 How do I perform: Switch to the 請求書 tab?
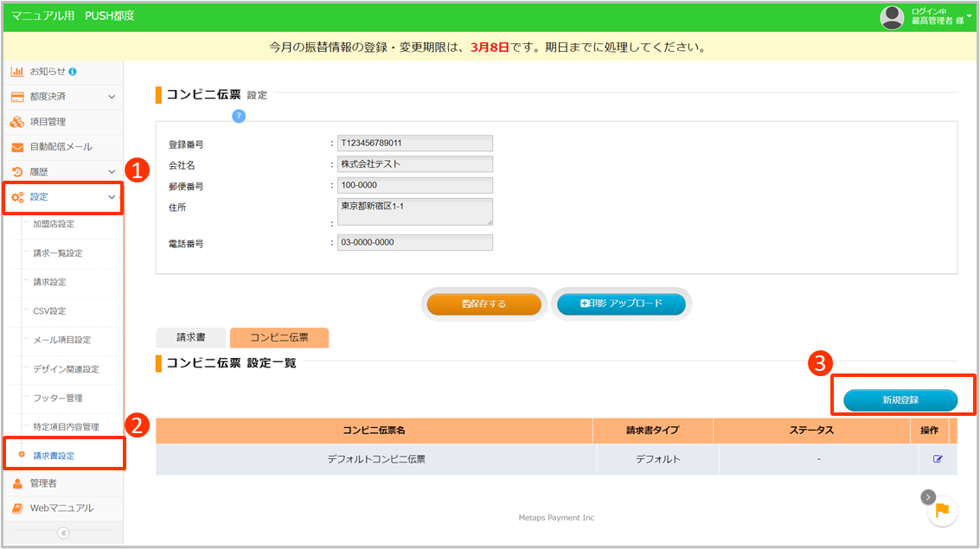pos(190,338)
